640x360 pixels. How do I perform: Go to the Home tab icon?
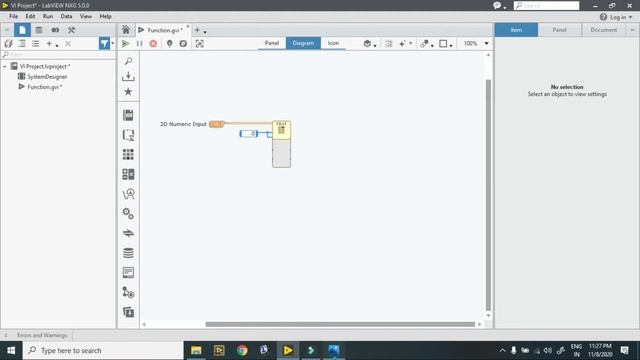click(126, 30)
